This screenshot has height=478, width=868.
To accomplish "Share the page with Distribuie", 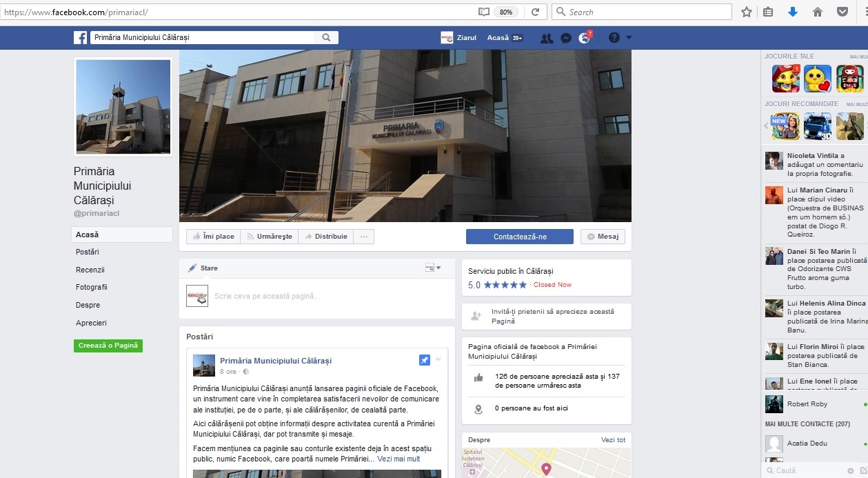I will pos(325,237).
